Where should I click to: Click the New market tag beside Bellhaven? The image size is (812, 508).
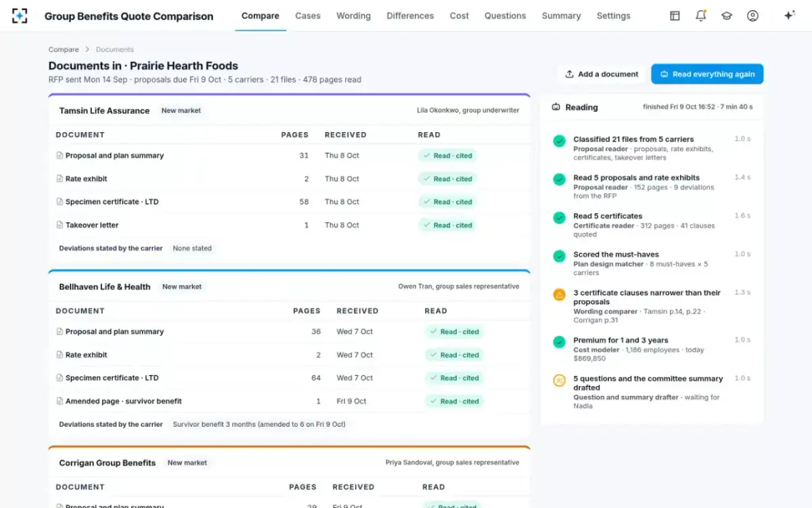point(182,287)
